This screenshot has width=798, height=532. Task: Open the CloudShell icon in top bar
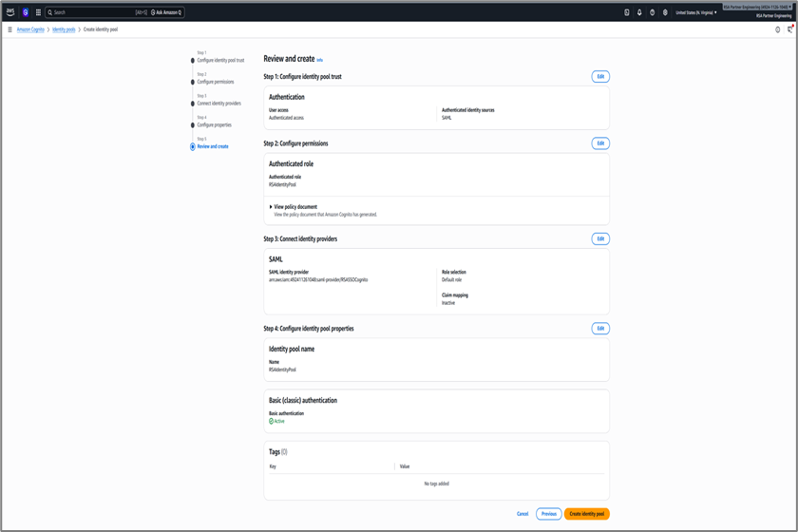pos(627,12)
